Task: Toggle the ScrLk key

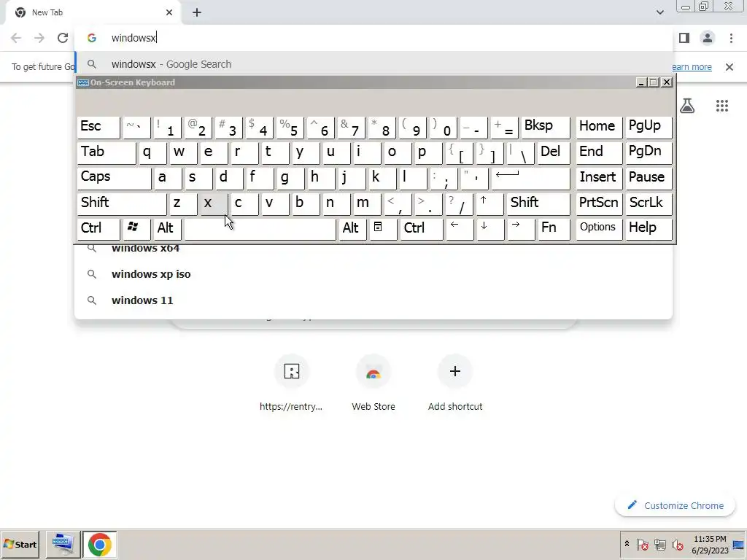Action: click(x=649, y=204)
